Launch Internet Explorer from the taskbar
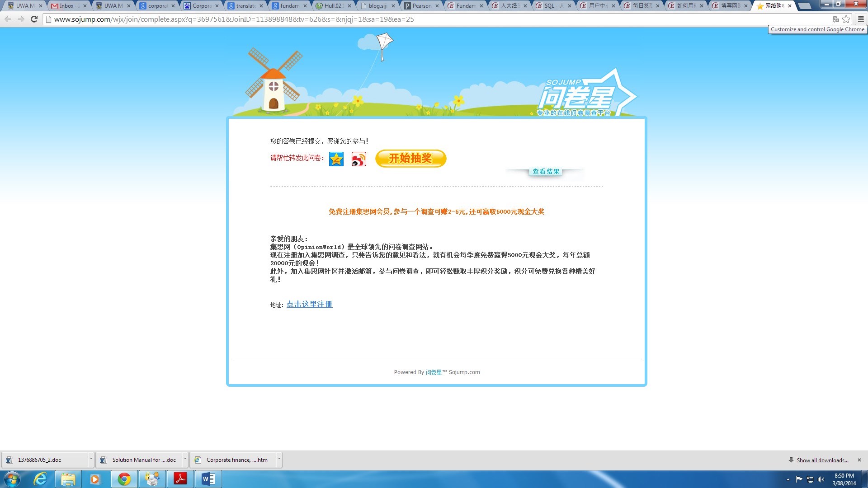The width and height of the screenshot is (868, 488). click(40, 479)
